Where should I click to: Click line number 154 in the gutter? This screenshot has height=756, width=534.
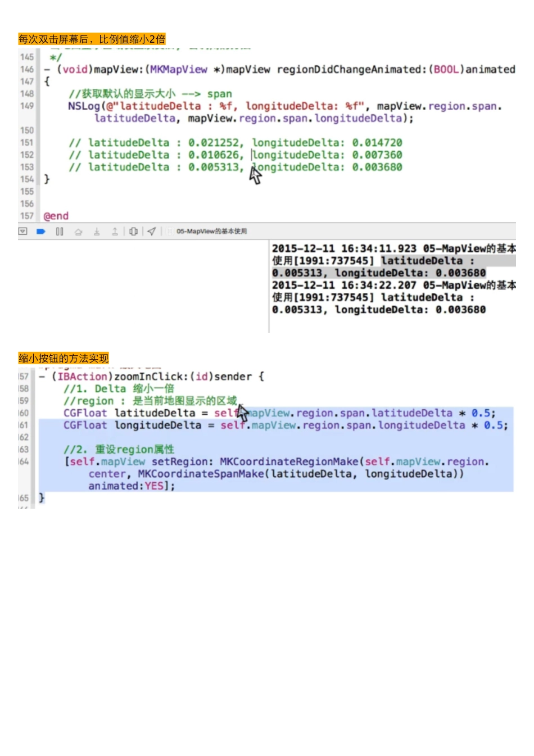point(27,179)
